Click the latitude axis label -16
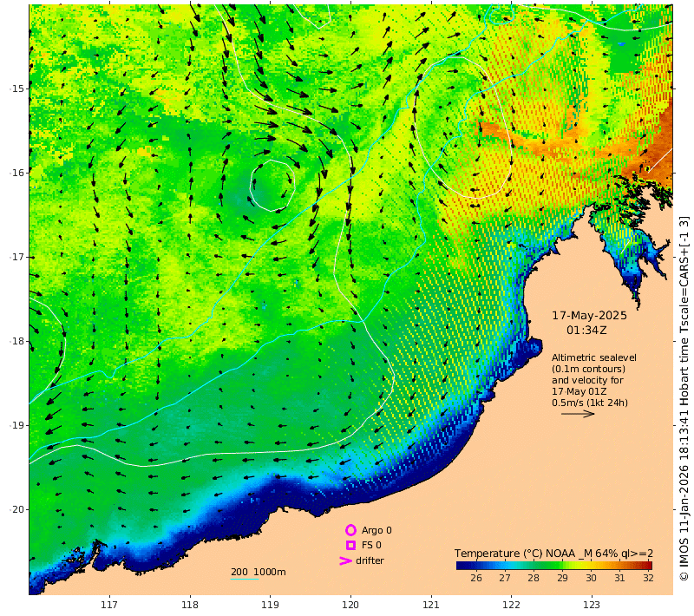 pos(17,173)
